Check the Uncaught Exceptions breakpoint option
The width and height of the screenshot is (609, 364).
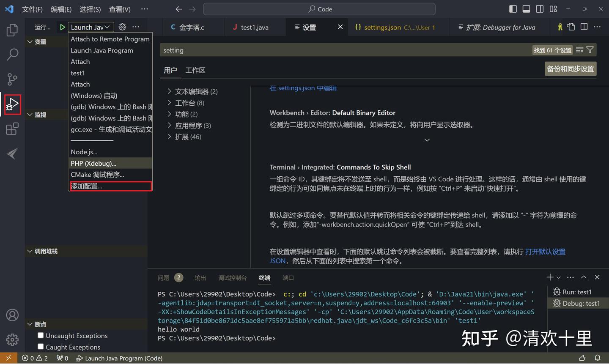point(40,335)
